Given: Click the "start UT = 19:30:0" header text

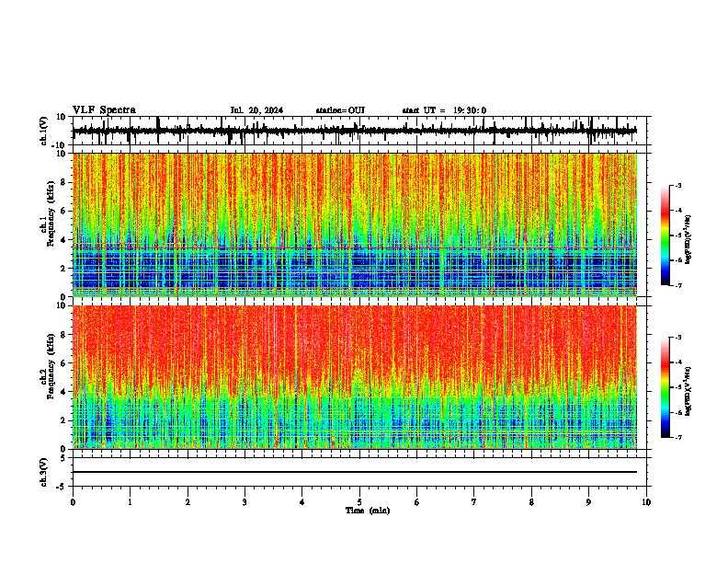Looking at the screenshot, I should tap(444, 110).
